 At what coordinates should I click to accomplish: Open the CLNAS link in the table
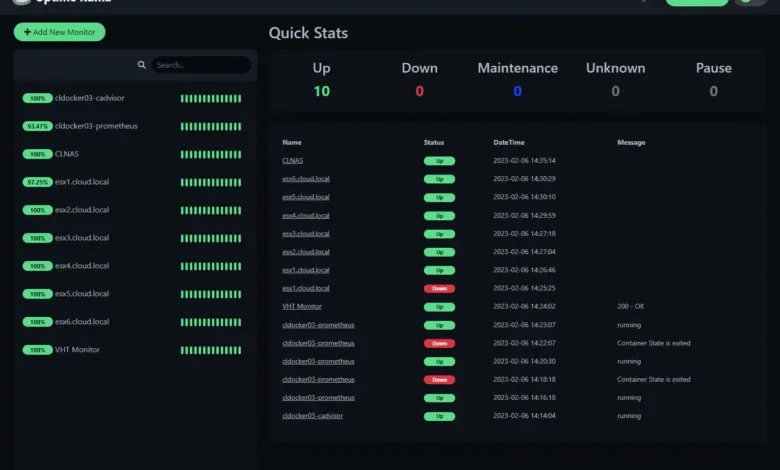pos(292,160)
